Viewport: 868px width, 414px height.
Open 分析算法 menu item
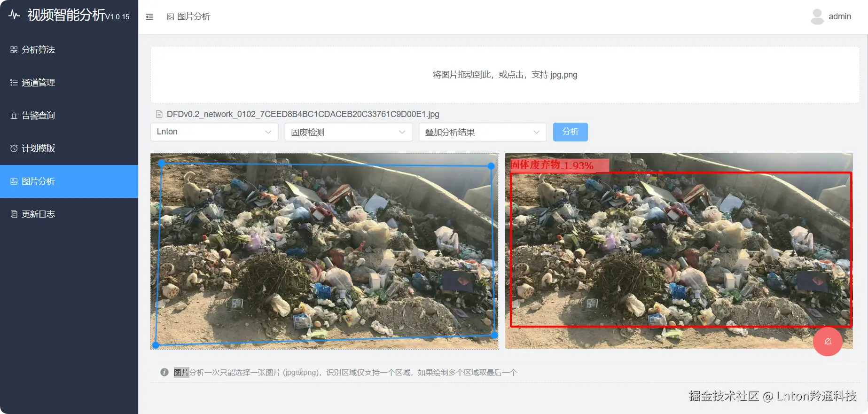coord(69,50)
